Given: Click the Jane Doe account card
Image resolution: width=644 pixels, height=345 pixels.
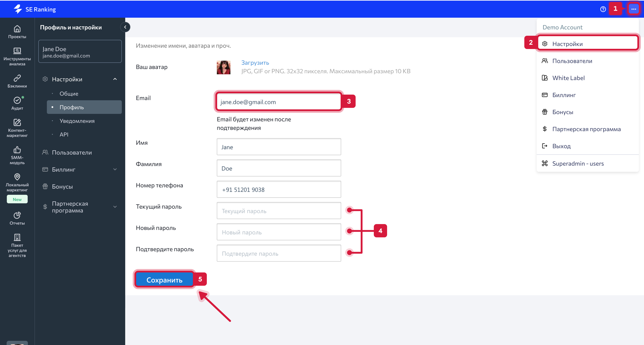Looking at the screenshot, I should [80, 52].
